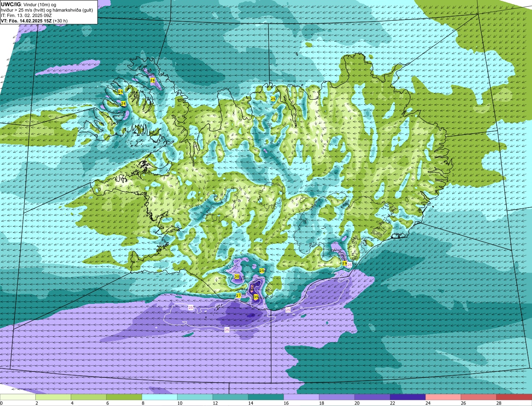Screen dimensions: 532x406
Task: Click the 8–10 m/s light cyan legend swatch
Action: (x=160, y=397)
